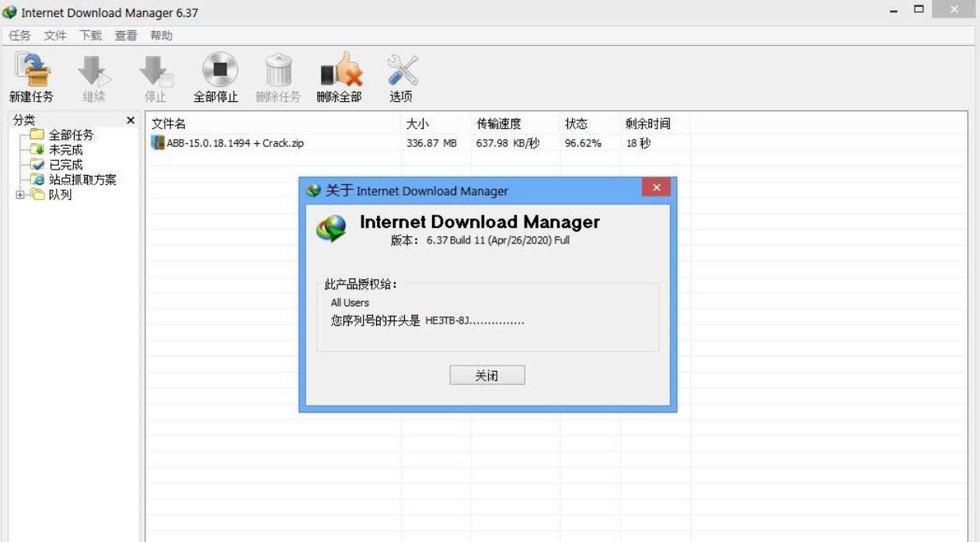Select 已完成 category

click(65, 165)
